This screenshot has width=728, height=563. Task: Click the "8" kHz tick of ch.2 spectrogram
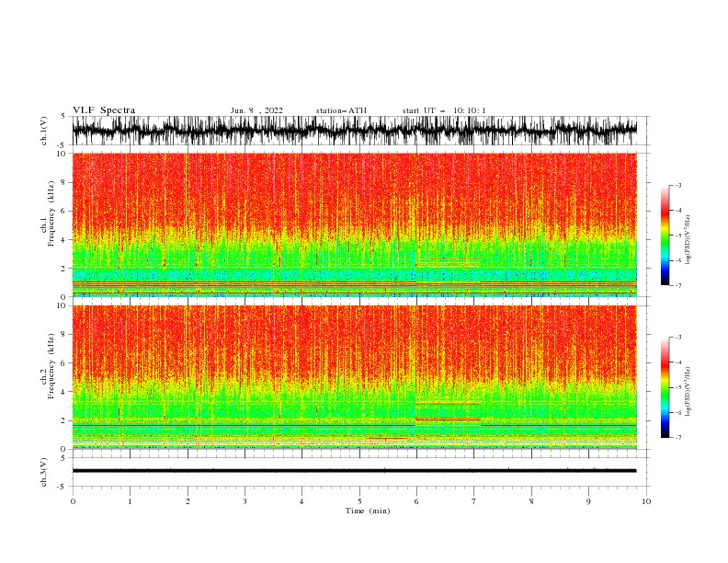[x=63, y=335]
